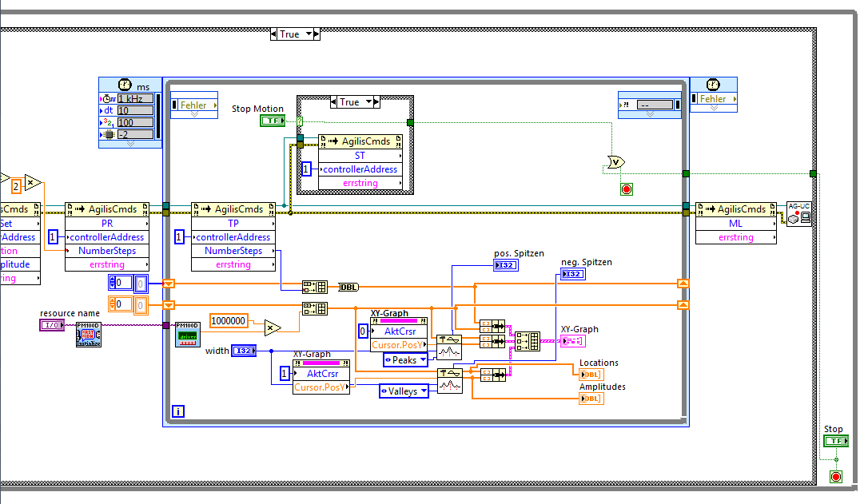The image size is (868, 504).
Task: Toggle the Stop Motion boolean terminal
Action: point(273,120)
